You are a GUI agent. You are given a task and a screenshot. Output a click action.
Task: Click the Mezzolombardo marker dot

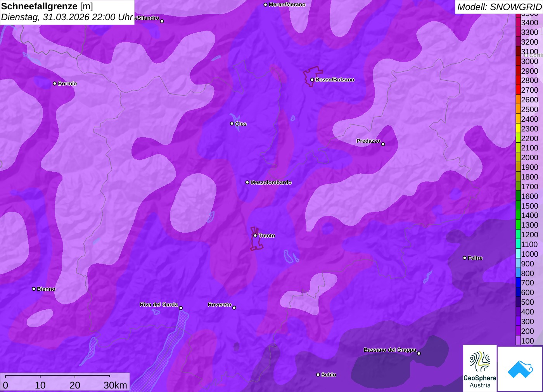pos(247,182)
